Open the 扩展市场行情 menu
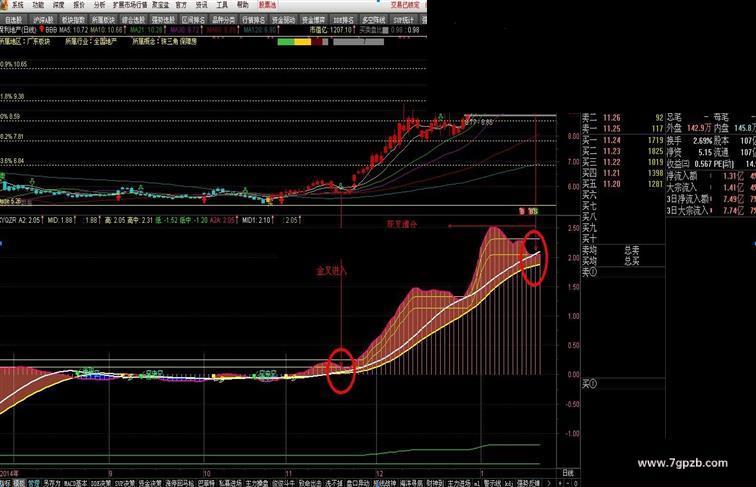This screenshot has height=487, width=756. pos(130,5)
